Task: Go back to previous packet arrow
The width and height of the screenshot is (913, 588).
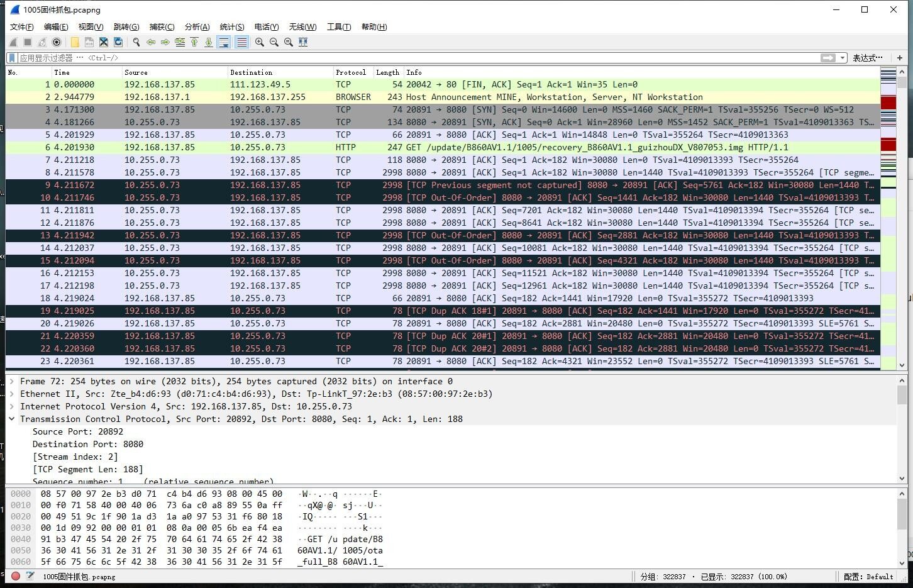Action: click(x=151, y=42)
